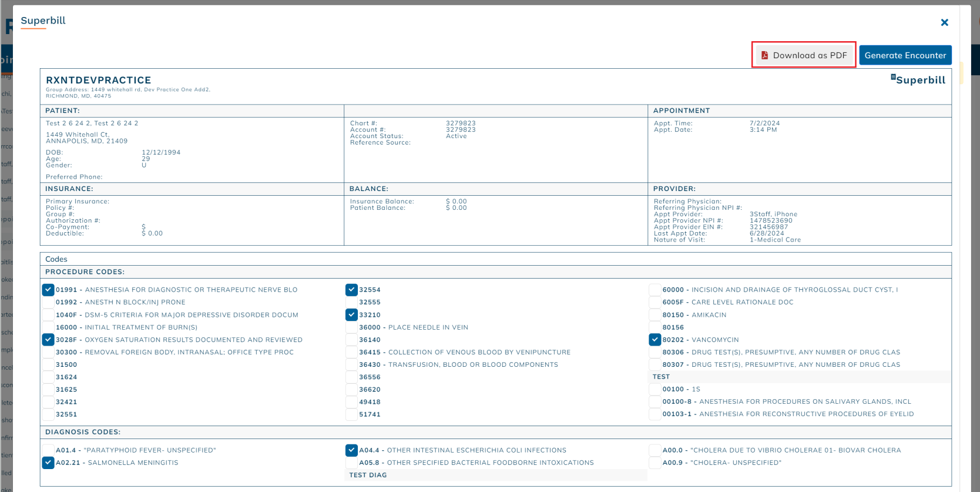Check procedure code 49418 checkbox

click(351, 402)
